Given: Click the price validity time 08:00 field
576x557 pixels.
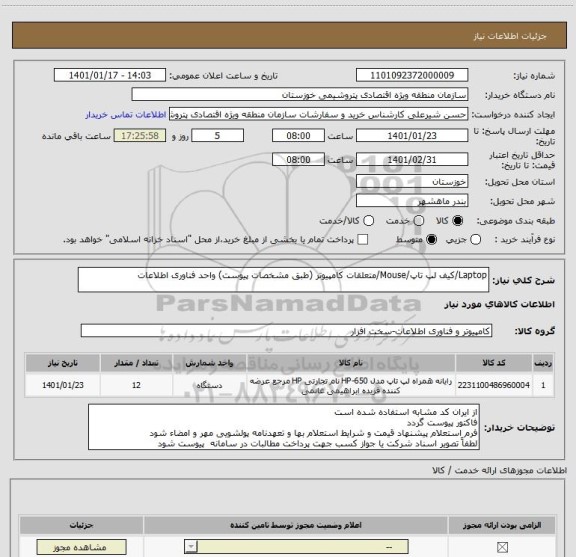Looking at the screenshot, I should pyautogui.click(x=298, y=159).
